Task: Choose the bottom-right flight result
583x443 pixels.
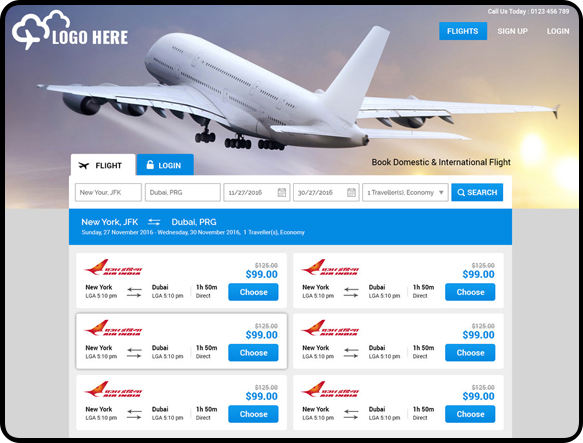Action: (470, 414)
